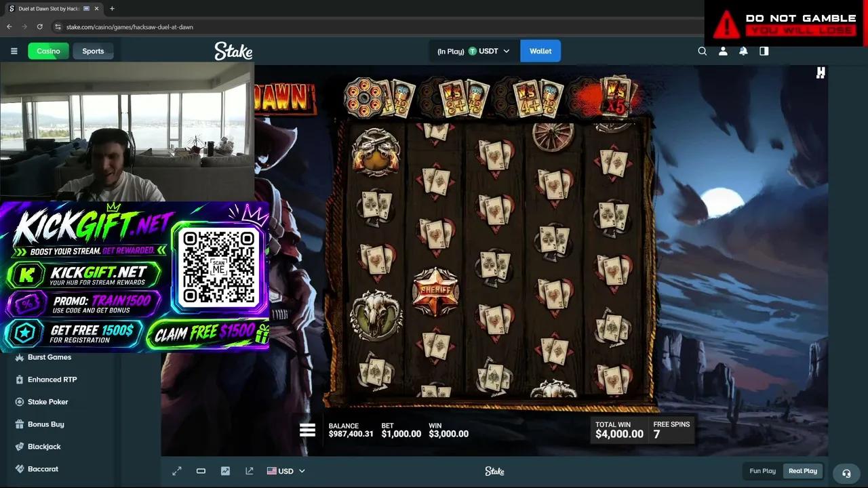Click the browser reload button
Image resolution: width=868 pixels, height=488 pixels.
pyautogui.click(x=40, y=26)
